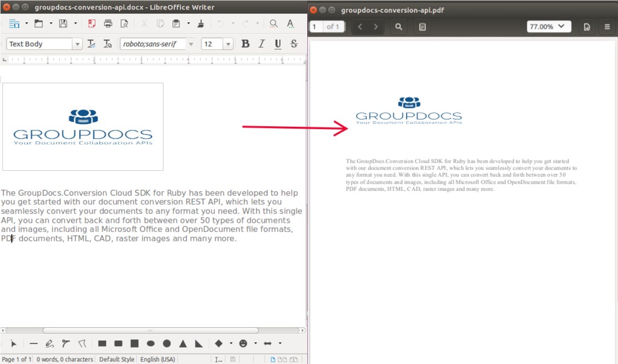Select the Freeform Line drawing tool
The height and width of the screenshot is (364, 618).
coord(49,343)
